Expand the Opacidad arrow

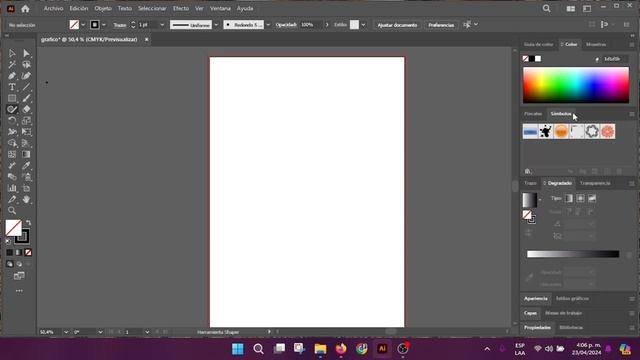[x=327, y=25]
